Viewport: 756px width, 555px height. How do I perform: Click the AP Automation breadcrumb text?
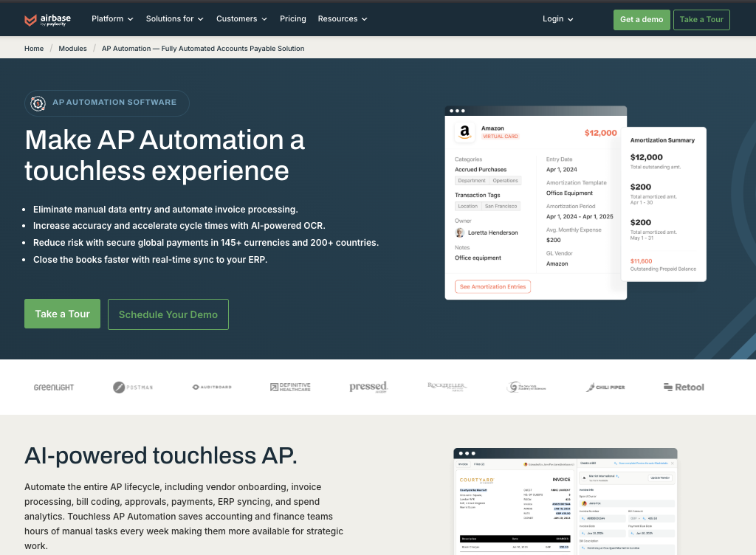coord(203,49)
